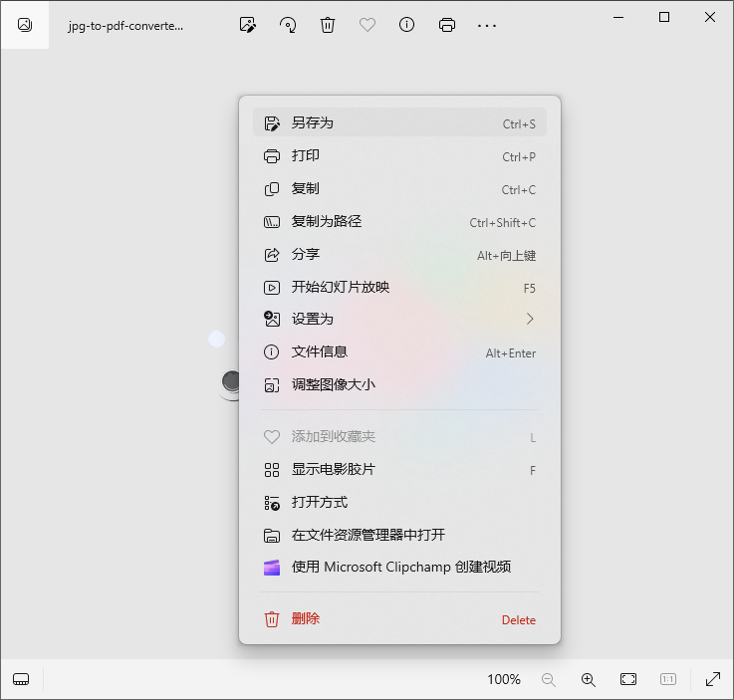The image size is (734, 700).
Task: Select 分享 in the context menu
Action: point(399,255)
